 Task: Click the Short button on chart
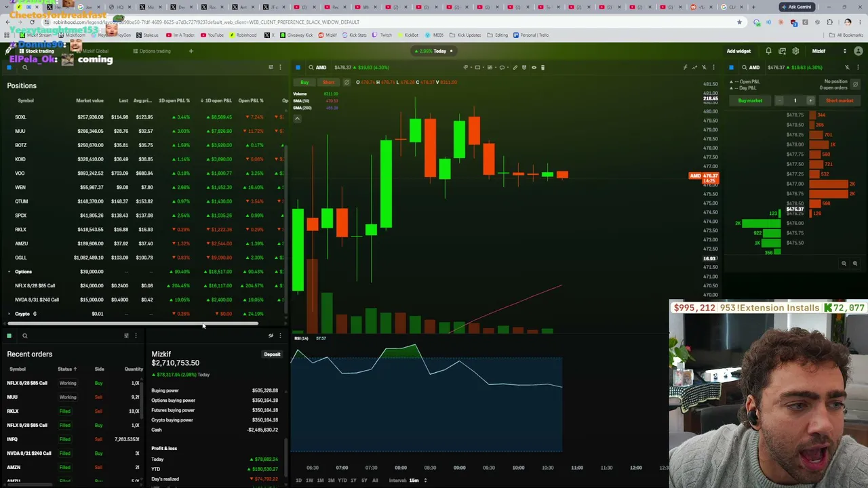(328, 82)
